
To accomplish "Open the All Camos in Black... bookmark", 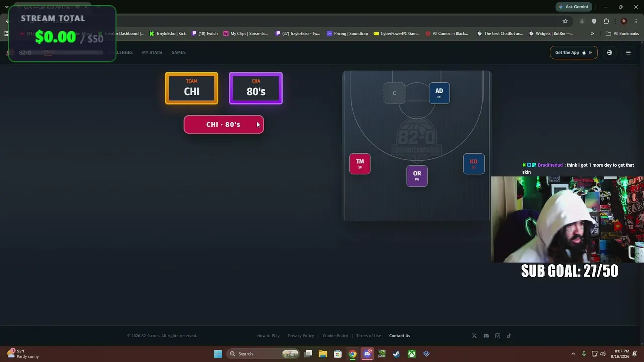I will (447, 34).
